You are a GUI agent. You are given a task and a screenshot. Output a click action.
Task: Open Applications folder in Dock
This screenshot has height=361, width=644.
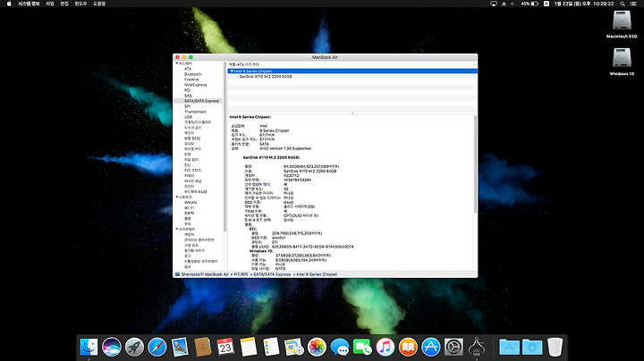(509, 347)
